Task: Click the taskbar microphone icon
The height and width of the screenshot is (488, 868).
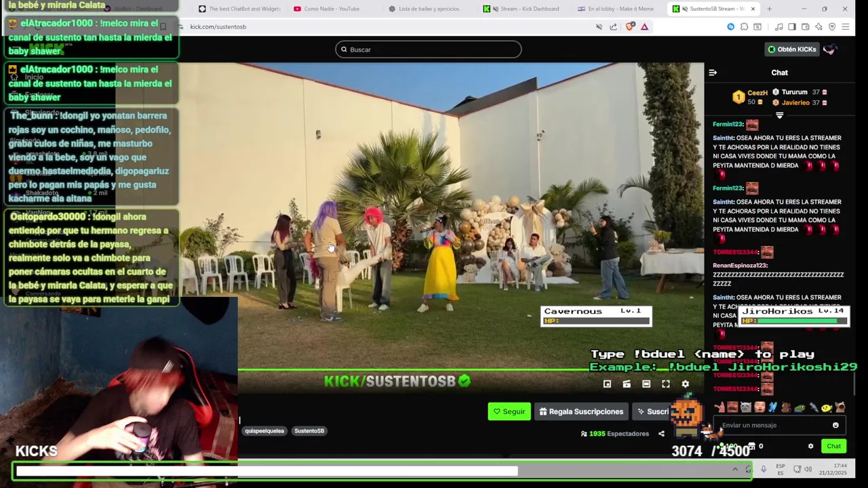Action: click(x=764, y=469)
